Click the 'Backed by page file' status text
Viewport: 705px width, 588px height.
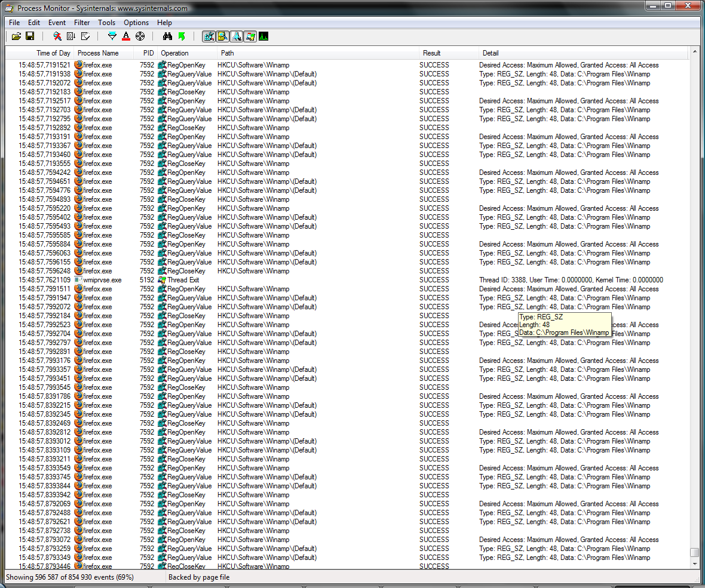199,577
